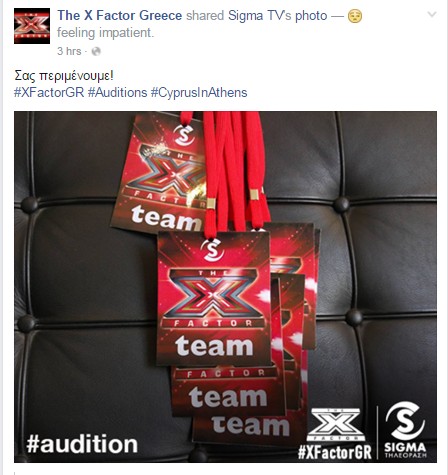Click the Sigma S logo on front badge
This screenshot has height=475, width=448.
[x=212, y=249]
